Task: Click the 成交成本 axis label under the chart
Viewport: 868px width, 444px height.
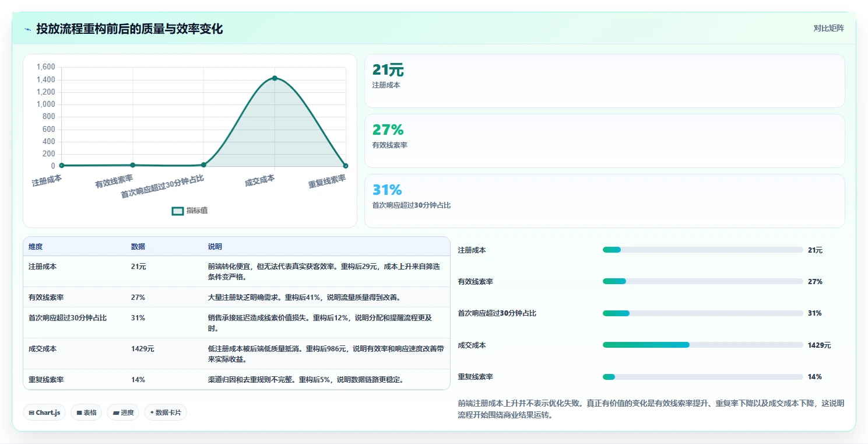Action: click(260, 180)
